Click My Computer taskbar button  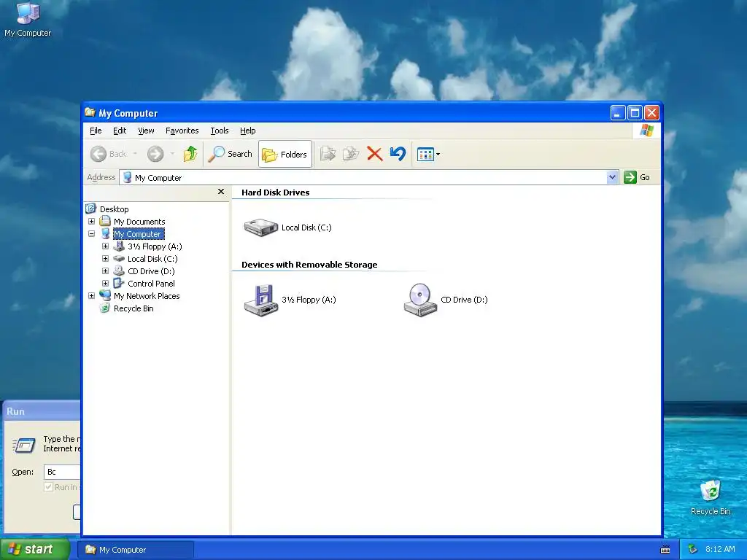[135, 550]
